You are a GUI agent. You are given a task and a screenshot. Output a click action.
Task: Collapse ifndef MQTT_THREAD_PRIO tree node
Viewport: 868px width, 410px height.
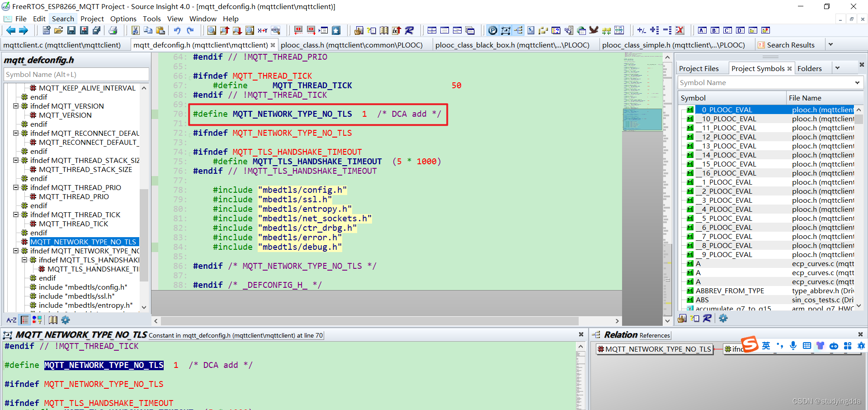click(x=16, y=187)
